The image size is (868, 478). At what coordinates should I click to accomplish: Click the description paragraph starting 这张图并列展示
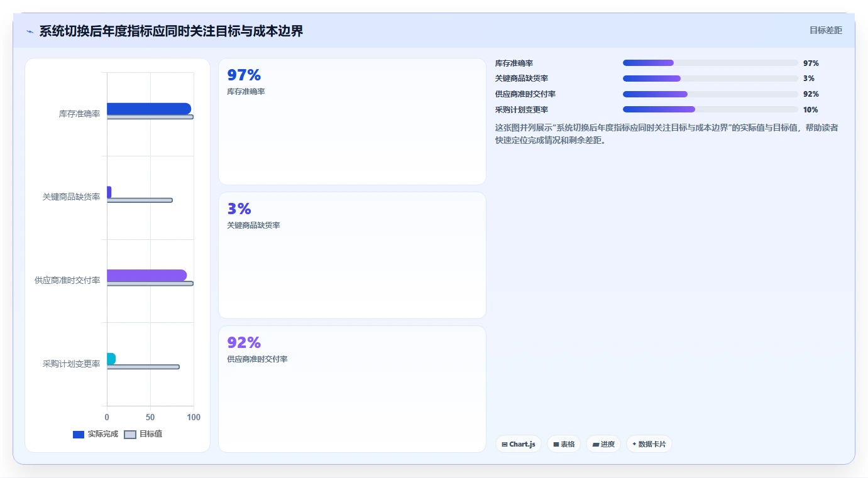[x=666, y=134]
